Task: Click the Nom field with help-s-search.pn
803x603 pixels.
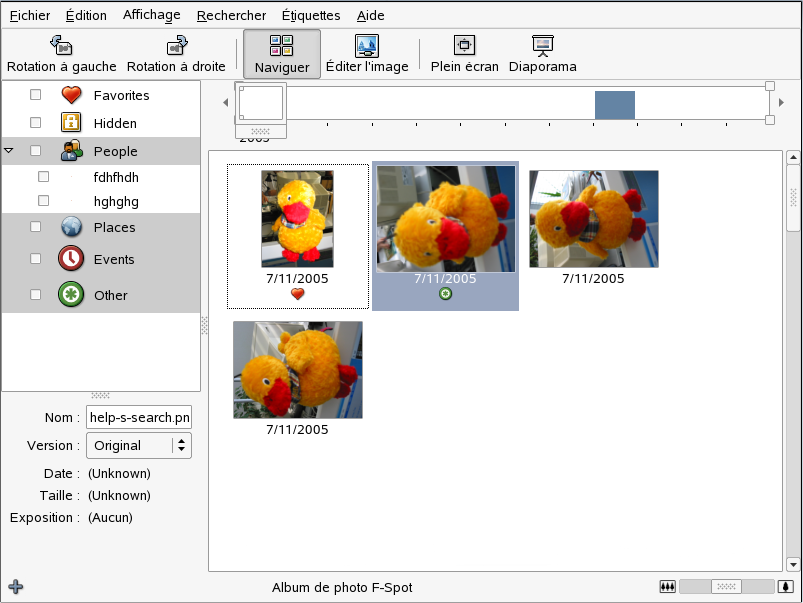Action: tap(139, 417)
